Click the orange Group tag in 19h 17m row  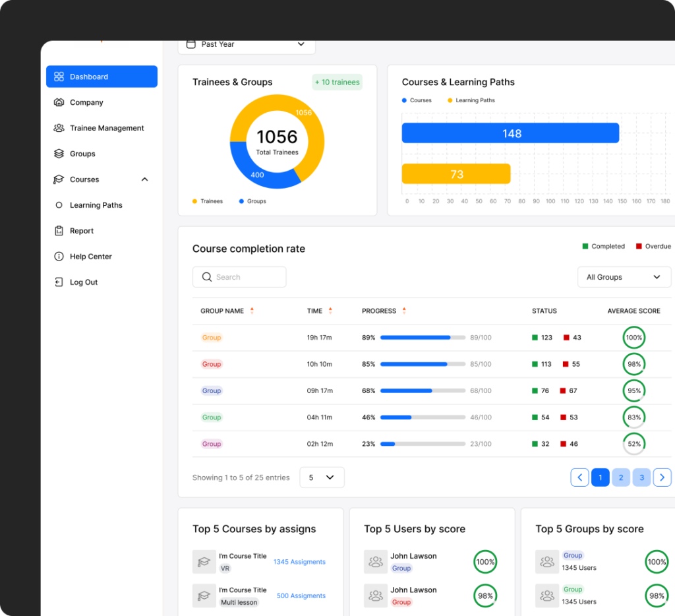[212, 338]
